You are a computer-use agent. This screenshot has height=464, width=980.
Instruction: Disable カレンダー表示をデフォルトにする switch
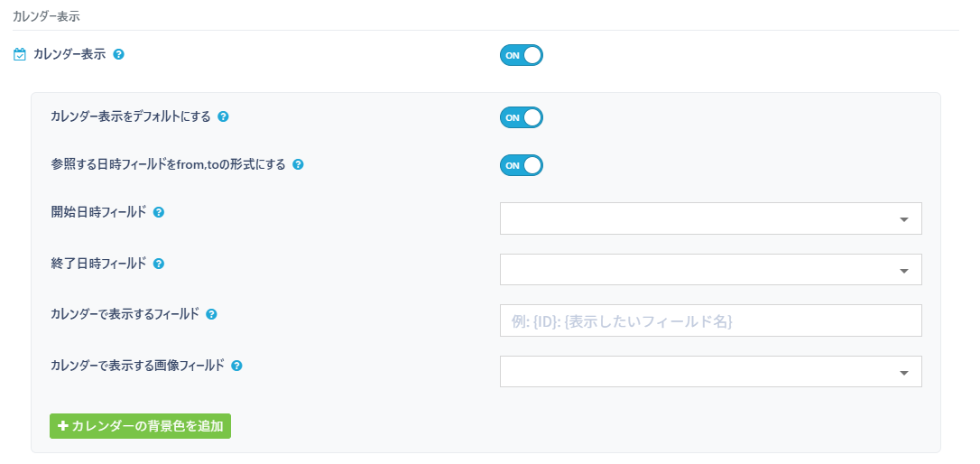(x=521, y=117)
